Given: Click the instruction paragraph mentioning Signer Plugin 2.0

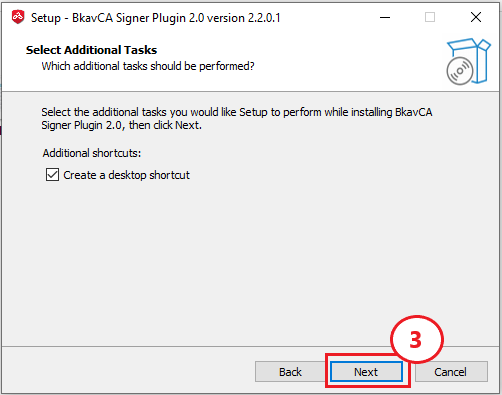Looking at the screenshot, I should [237, 118].
